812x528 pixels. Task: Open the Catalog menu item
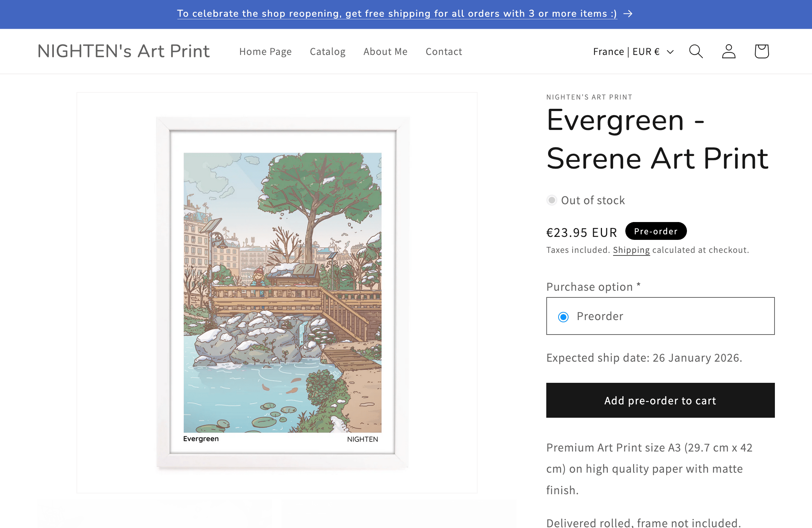coord(327,52)
